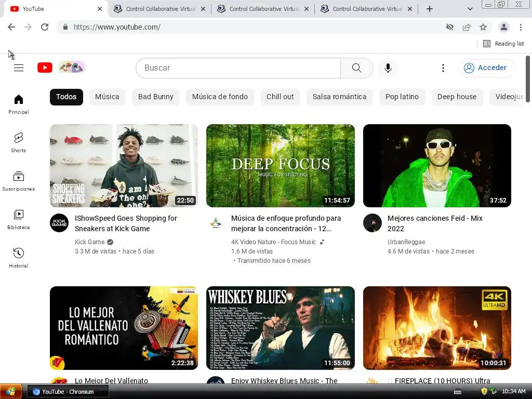Select the Salsa romántica chip
The height and width of the screenshot is (399, 532).
[x=340, y=97]
